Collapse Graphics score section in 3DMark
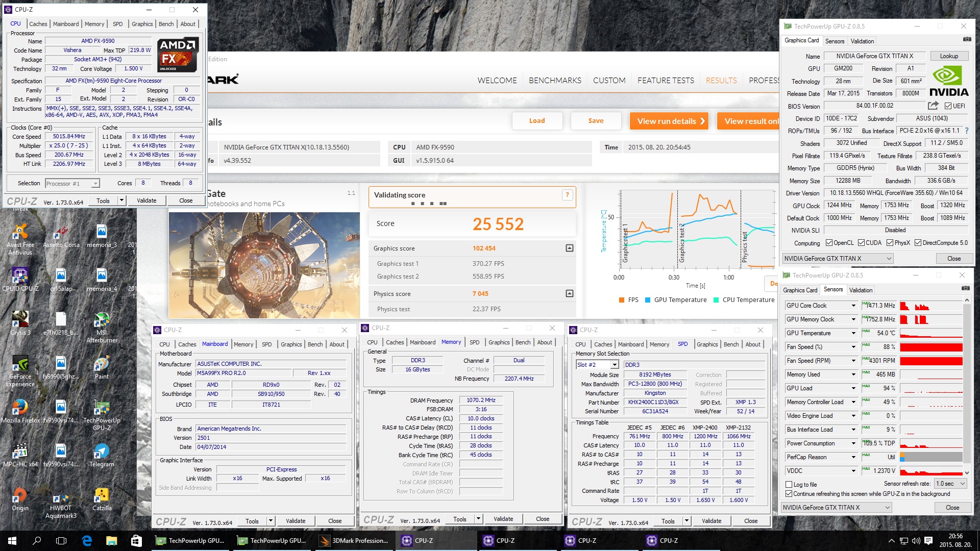 (570, 248)
